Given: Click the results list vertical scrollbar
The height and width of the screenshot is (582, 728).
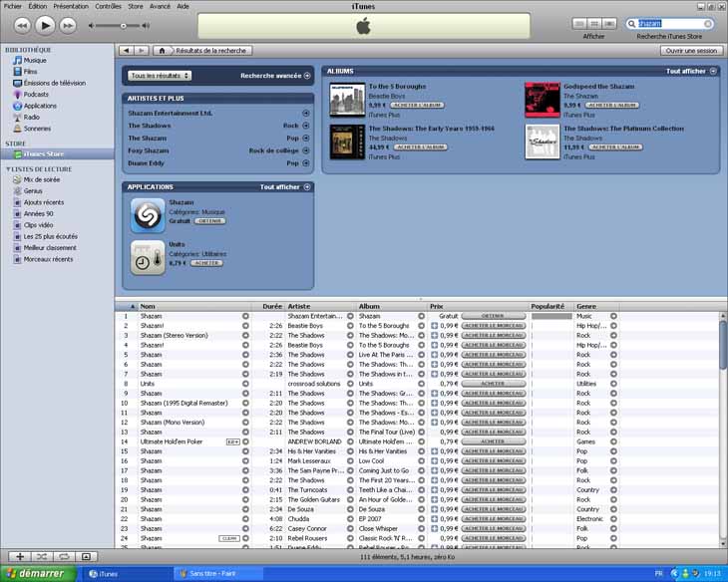Looking at the screenshot, I should point(723,346).
